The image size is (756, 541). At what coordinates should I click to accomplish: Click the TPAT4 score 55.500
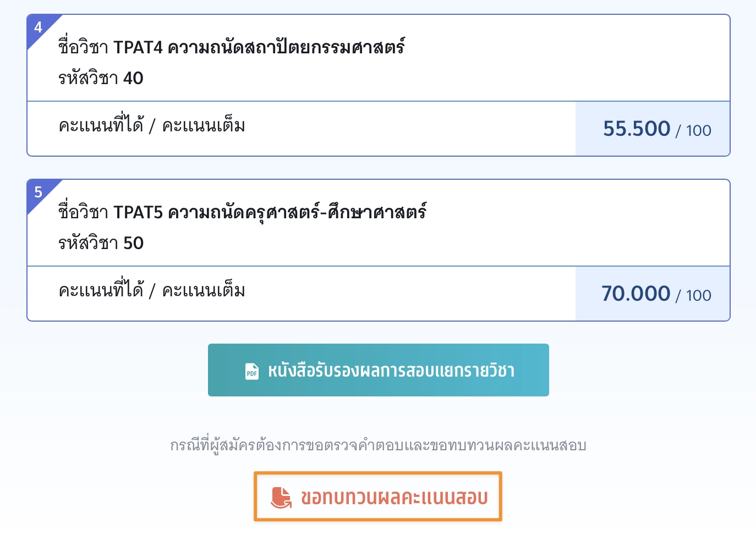pyautogui.click(x=637, y=129)
